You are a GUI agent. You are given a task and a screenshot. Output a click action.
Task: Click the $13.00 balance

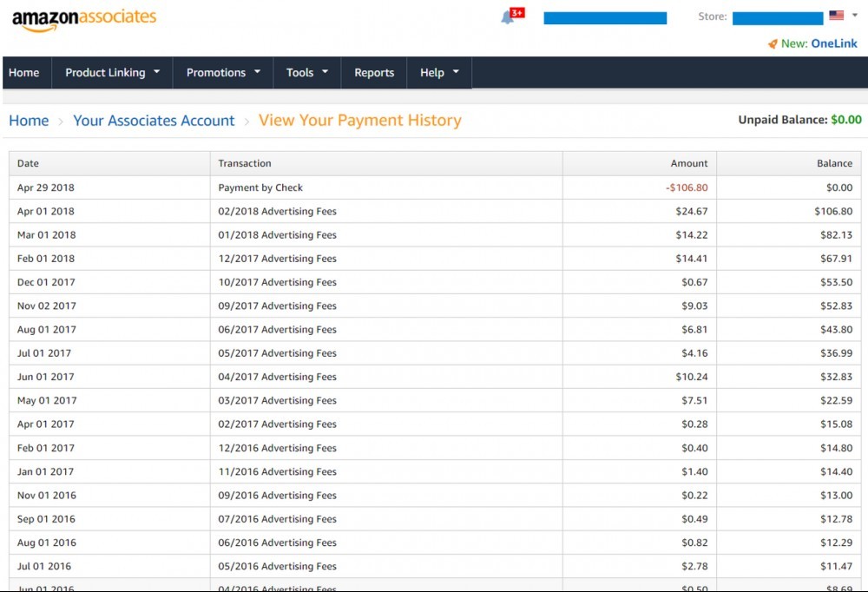click(837, 496)
